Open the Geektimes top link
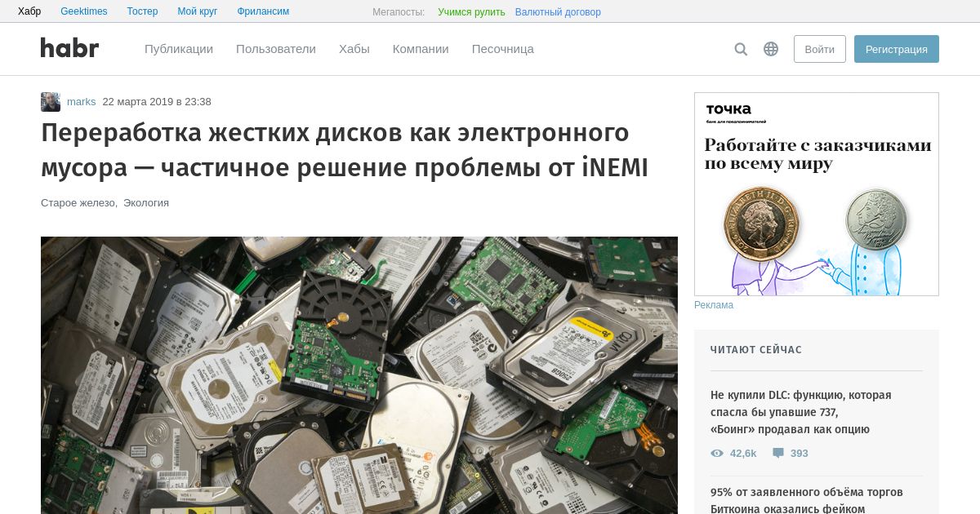 [x=84, y=11]
